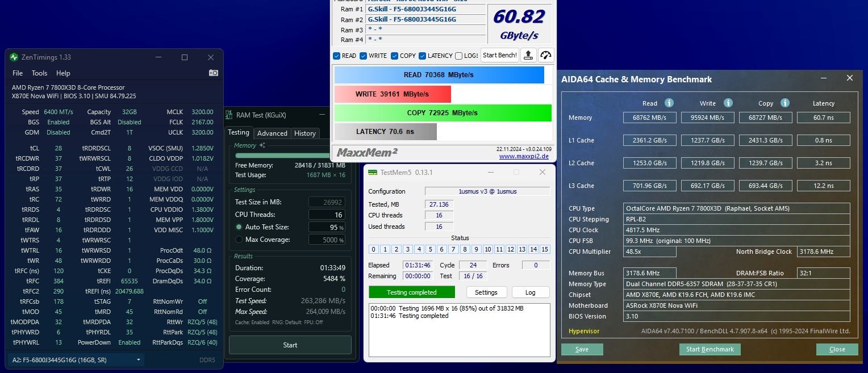The image size is (868, 373).
Task: Uncheck the READ checkbox in MaxxMem
Action: pos(336,56)
